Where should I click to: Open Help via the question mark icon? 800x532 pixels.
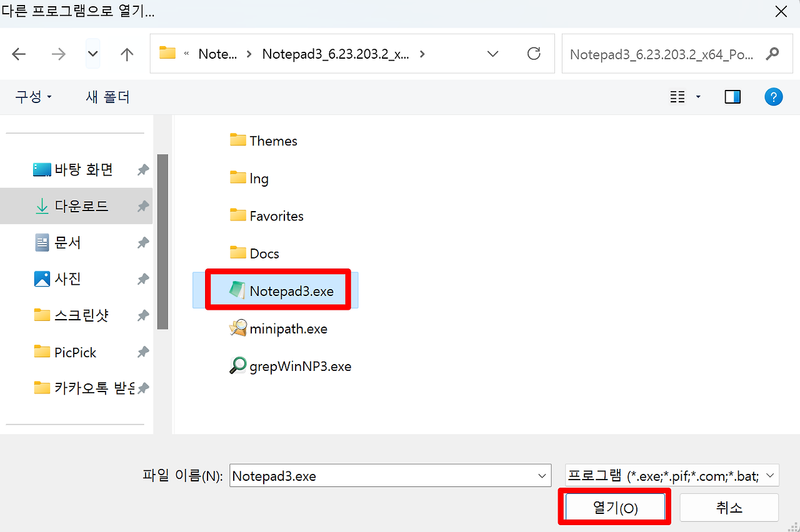coord(774,97)
